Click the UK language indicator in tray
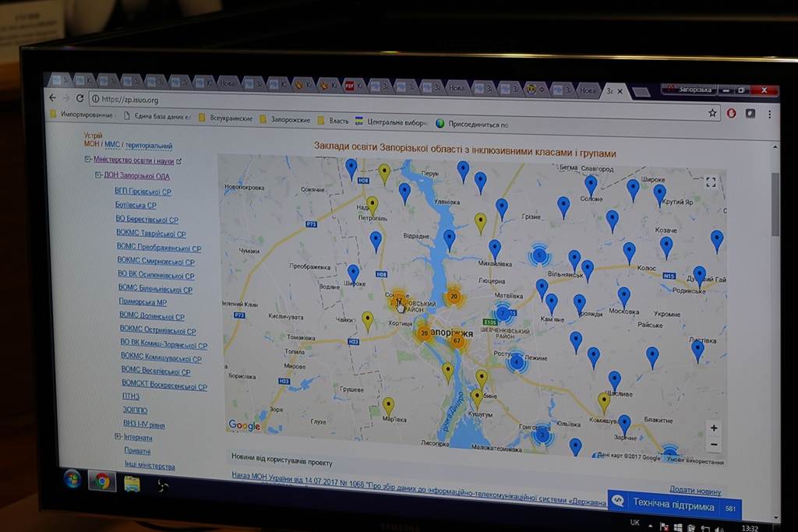The height and width of the screenshot is (532, 798). [x=634, y=523]
